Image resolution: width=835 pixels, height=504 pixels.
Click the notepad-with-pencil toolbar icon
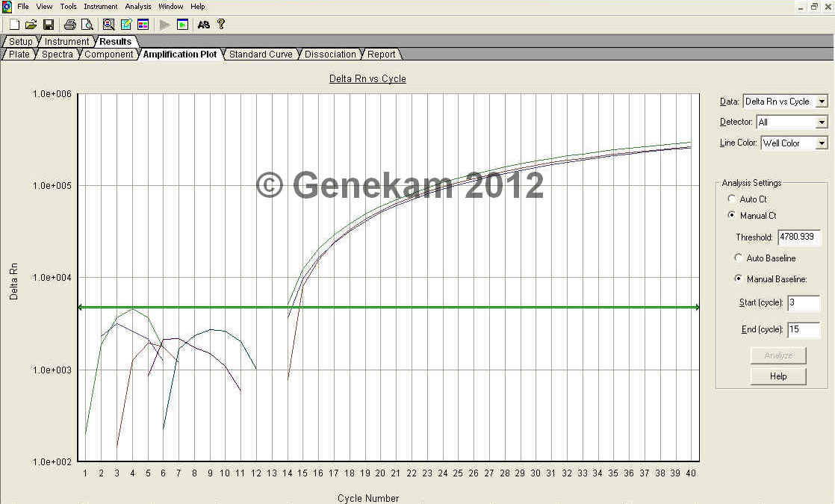(x=126, y=25)
